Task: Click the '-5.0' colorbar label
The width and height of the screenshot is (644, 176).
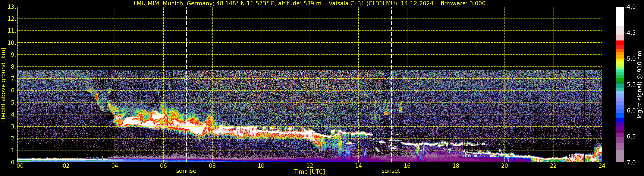Action: 630,59
